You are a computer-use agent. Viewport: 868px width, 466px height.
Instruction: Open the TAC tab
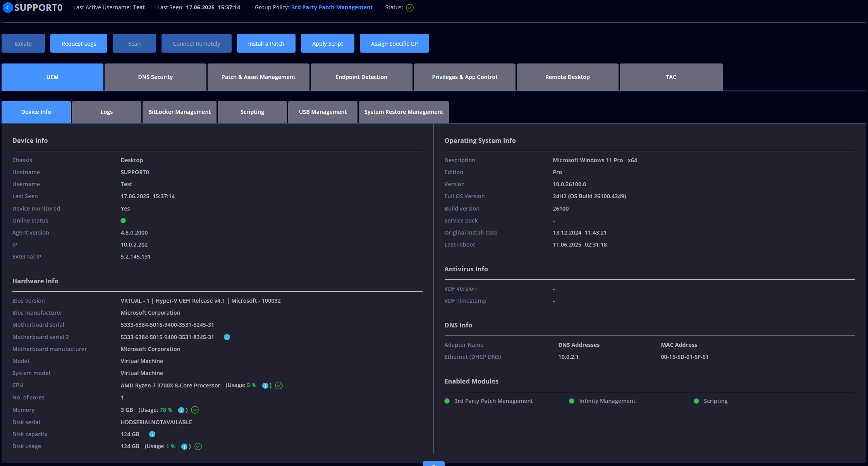click(671, 77)
